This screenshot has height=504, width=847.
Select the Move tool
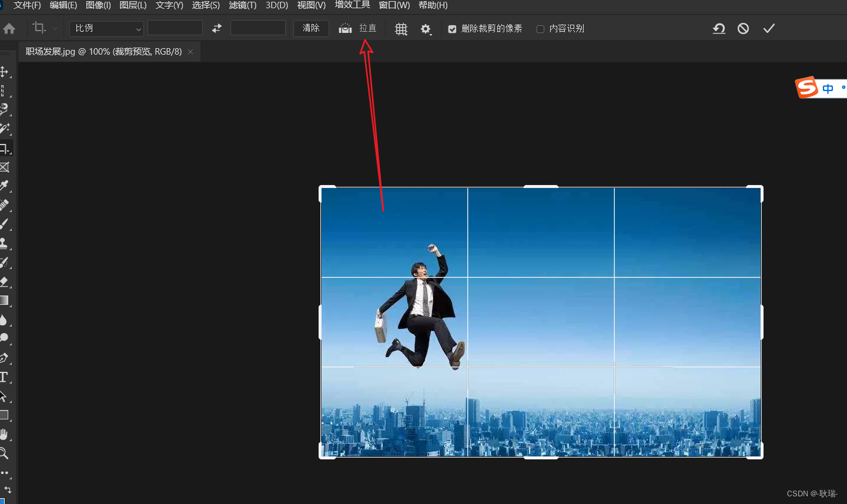pyautogui.click(x=4, y=72)
